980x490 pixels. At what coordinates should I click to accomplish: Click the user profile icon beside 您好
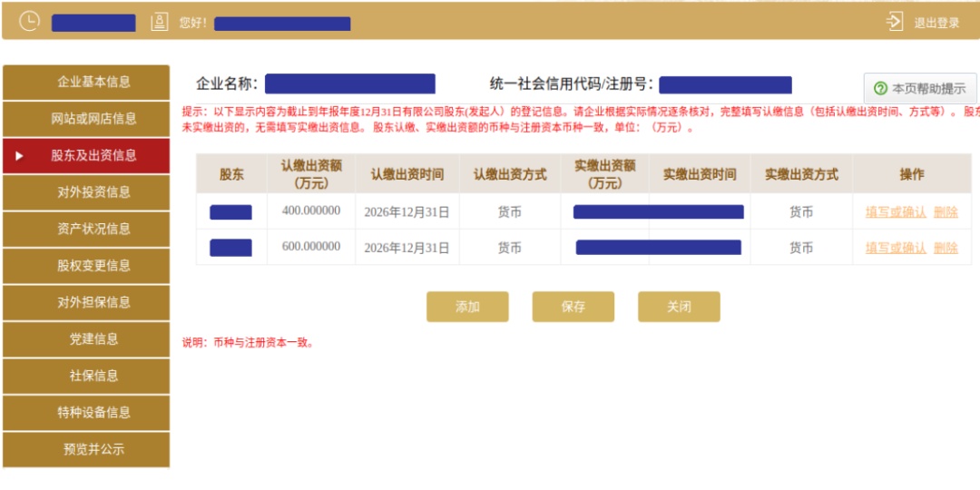pyautogui.click(x=160, y=23)
